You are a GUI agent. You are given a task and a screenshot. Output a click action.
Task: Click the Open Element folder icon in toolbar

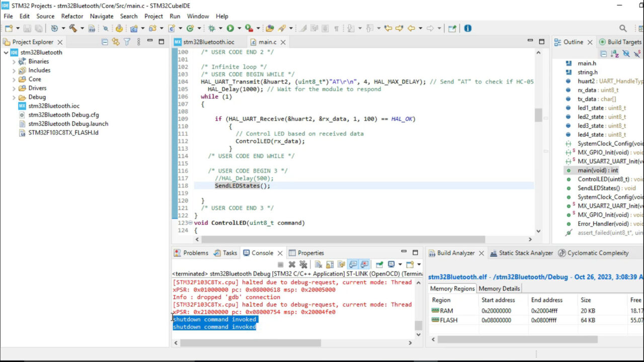click(x=270, y=29)
